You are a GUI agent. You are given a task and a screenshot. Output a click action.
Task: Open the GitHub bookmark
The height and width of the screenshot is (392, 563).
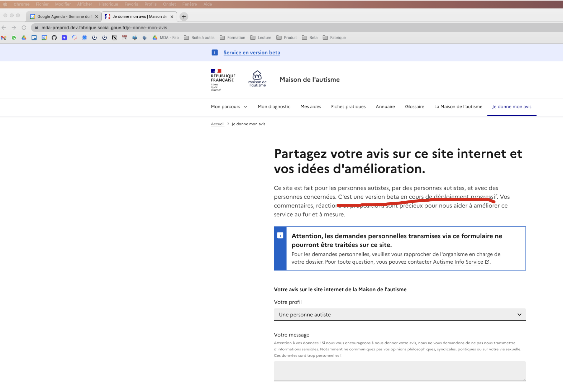click(x=54, y=37)
